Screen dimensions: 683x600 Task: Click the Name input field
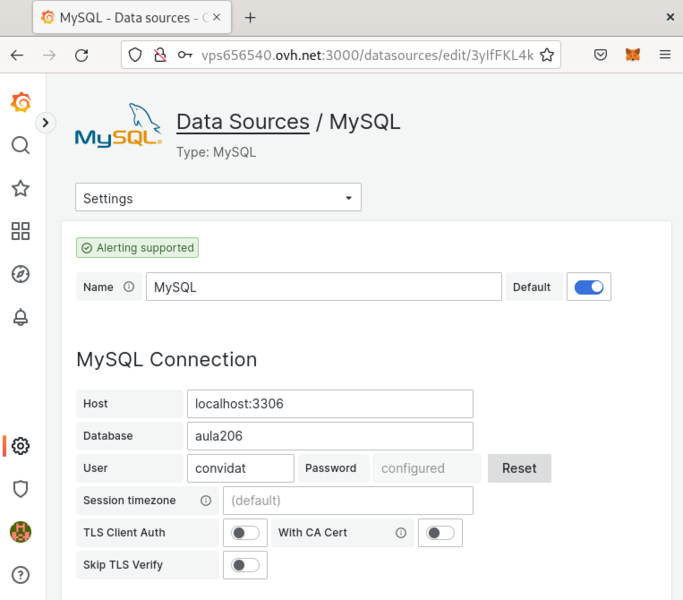coord(324,287)
